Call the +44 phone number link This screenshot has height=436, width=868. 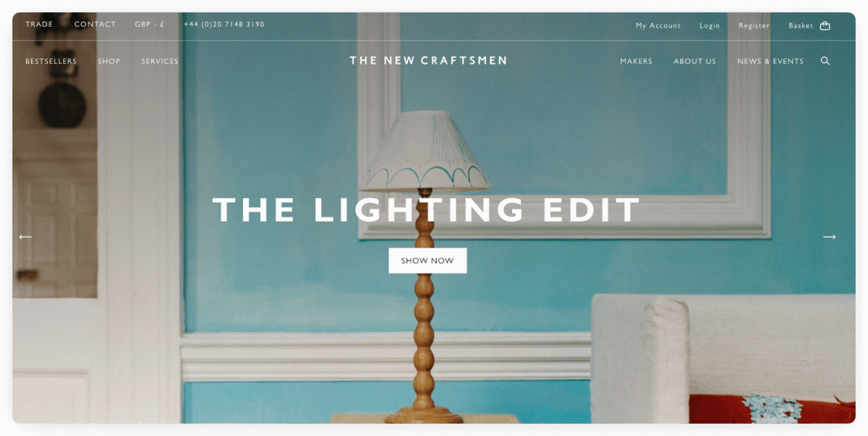coord(224,25)
